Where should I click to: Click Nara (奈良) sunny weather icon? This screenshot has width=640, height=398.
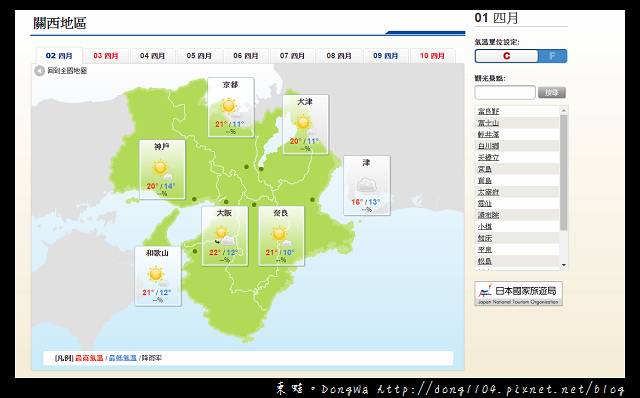click(x=280, y=235)
